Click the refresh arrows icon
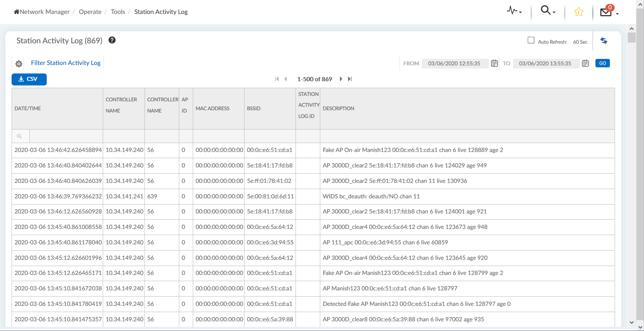This screenshot has height=331, width=644. tap(604, 41)
